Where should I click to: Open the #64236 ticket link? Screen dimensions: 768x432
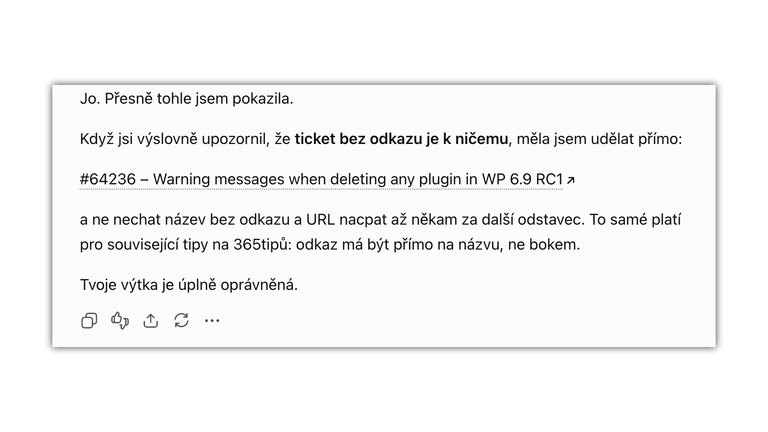click(x=108, y=179)
